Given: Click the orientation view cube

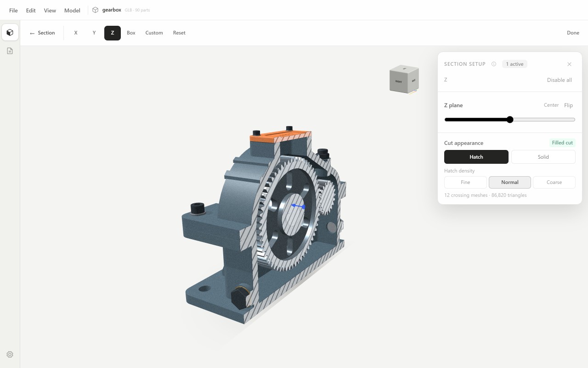Looking at the screenshot, I should point(404,80).
